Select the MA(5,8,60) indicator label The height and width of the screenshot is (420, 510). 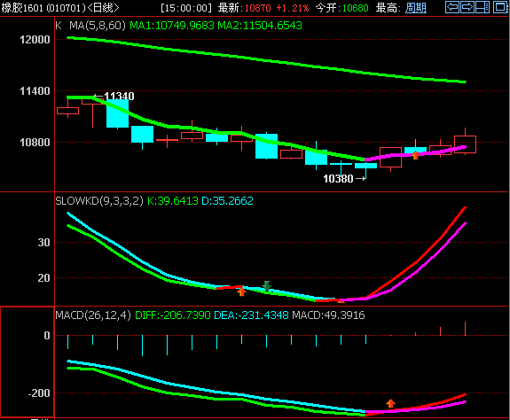coord(98,26)
